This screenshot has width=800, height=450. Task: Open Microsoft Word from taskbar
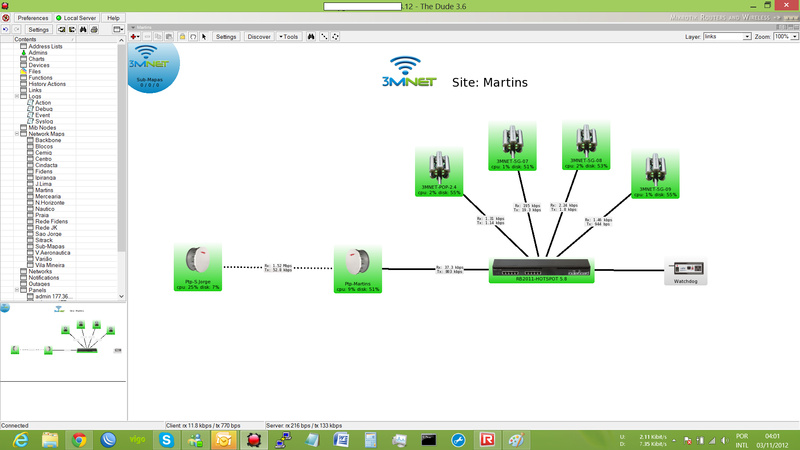341,440
